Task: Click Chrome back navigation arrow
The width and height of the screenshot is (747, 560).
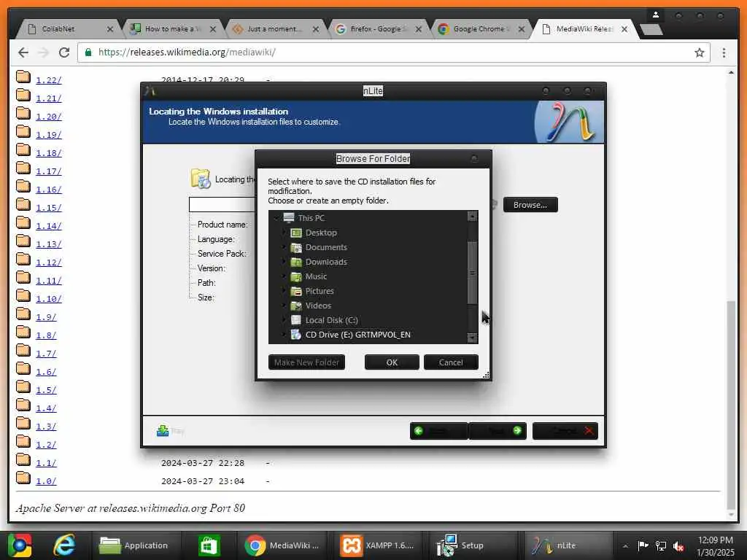Action: tap(23, 52)
